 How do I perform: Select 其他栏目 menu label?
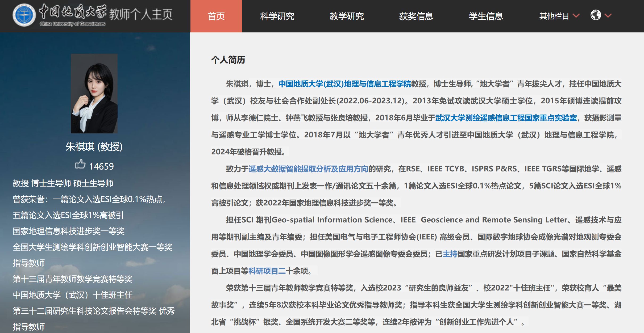[x=554, y=16]
